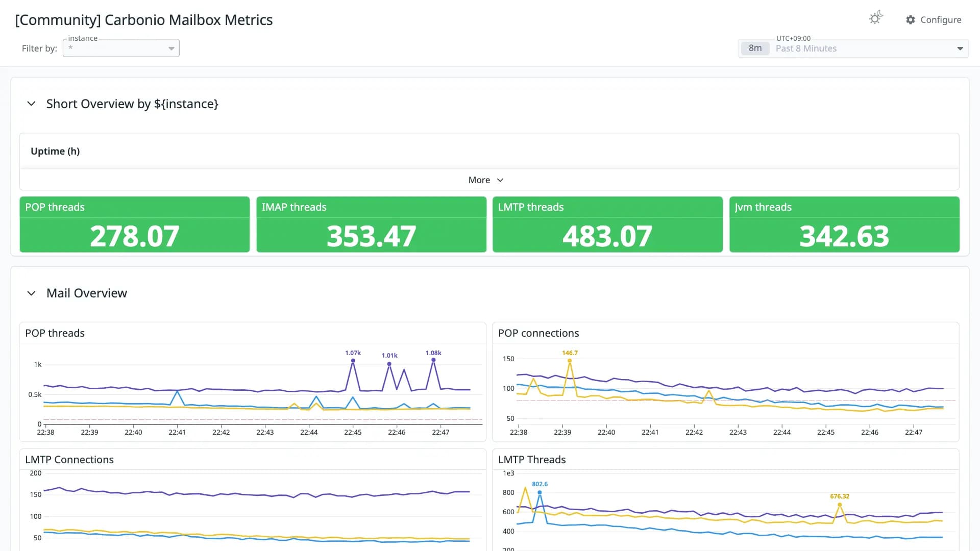Click the 22:41 tick label in POP connections chart

pos(650,432)
